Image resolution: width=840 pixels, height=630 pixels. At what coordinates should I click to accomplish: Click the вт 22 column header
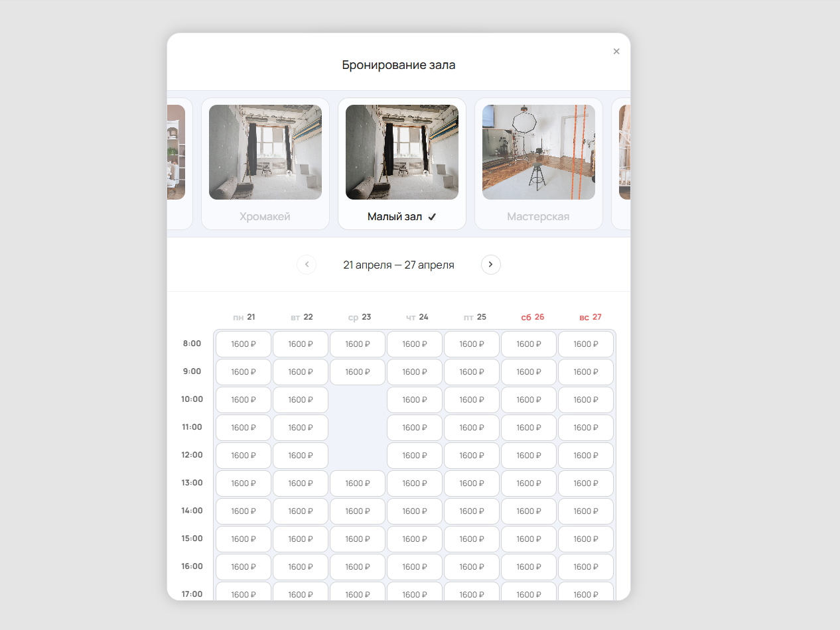(x=301, y=317)
